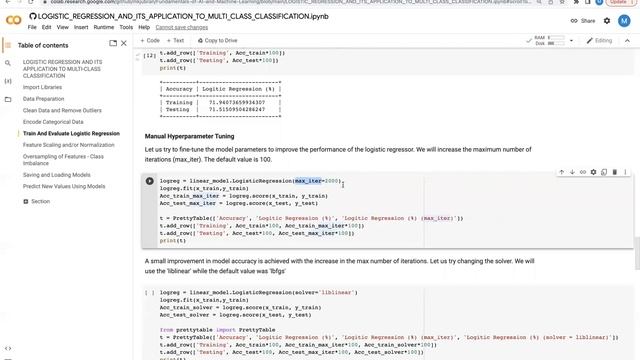Jump to Import Libraries section
The width and height of the screenshot is (640, 360).
pos(42,87)
